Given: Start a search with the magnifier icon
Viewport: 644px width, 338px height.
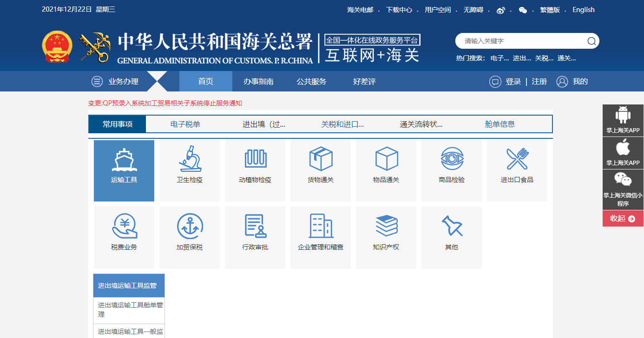Looking at the screenshot, I should [591, 41].
